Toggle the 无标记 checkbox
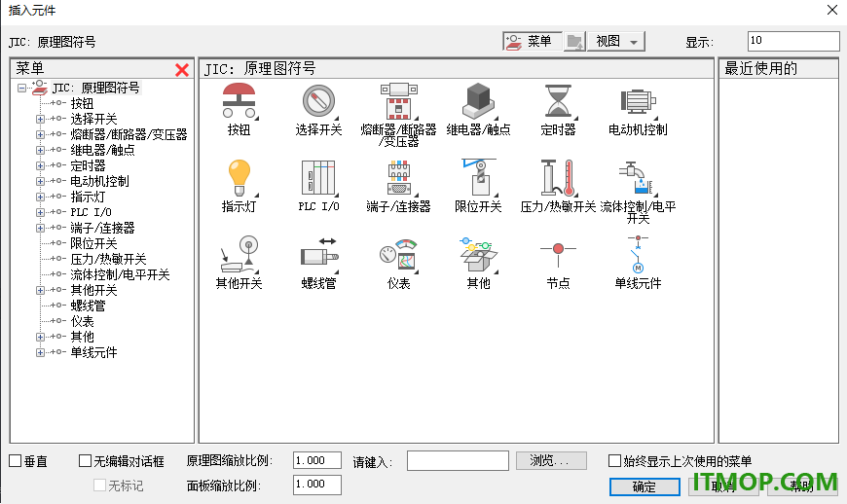847x504 pixels. (x=99, y=486)
